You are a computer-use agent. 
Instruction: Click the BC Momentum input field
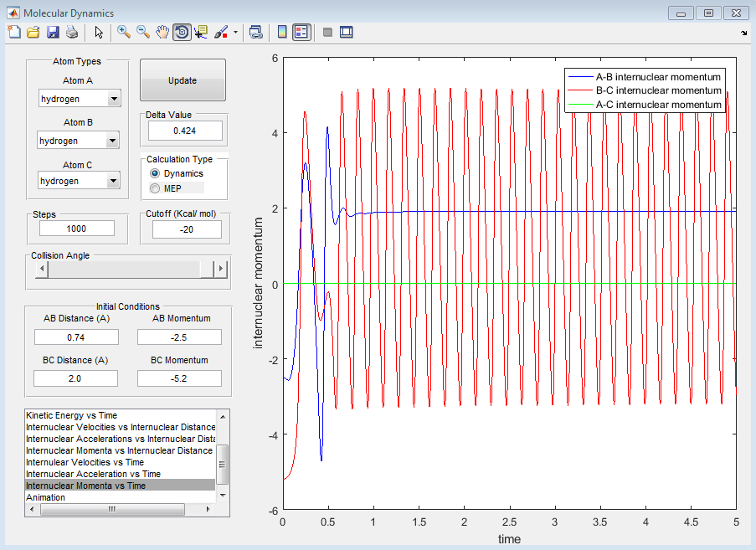click(179, 378)
